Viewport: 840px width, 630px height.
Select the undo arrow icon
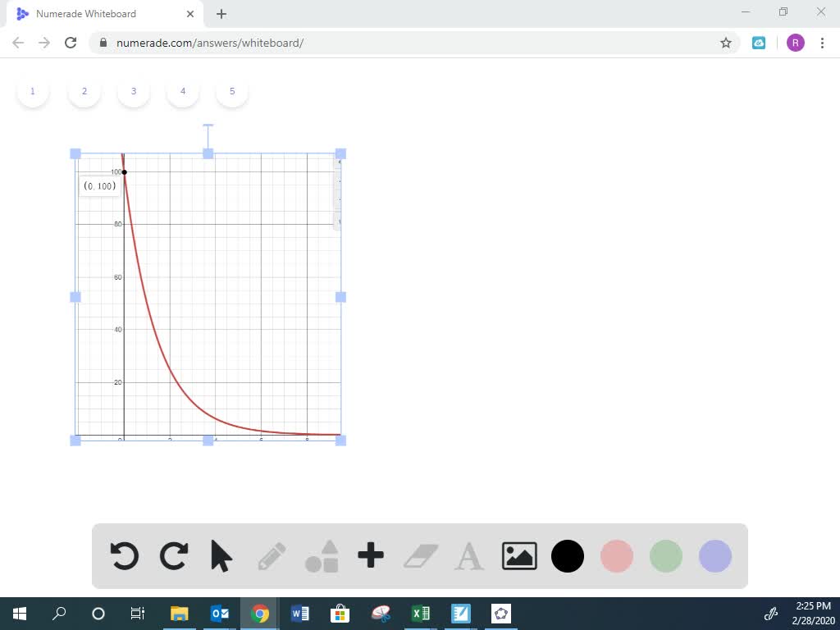[x=124, y=556]
